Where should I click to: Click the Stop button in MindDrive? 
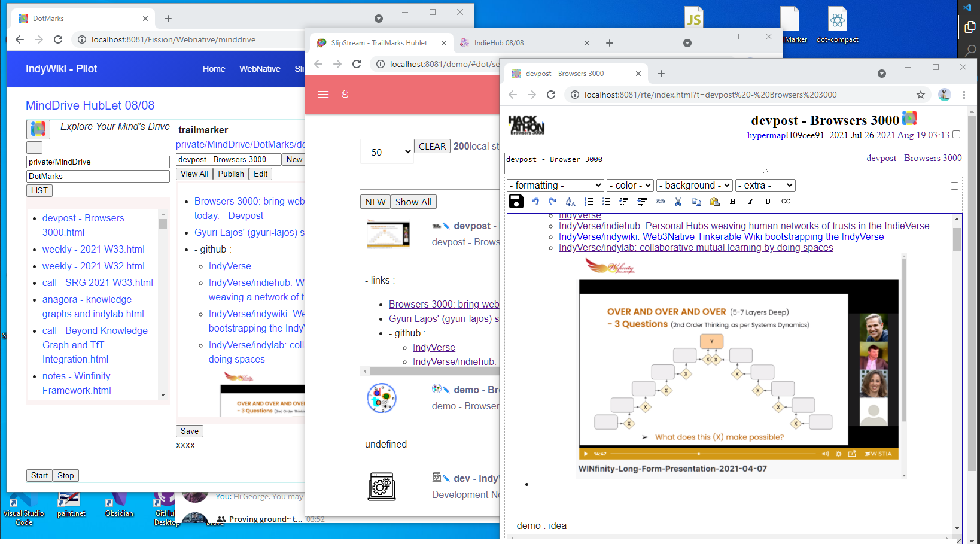pos(66,475)
